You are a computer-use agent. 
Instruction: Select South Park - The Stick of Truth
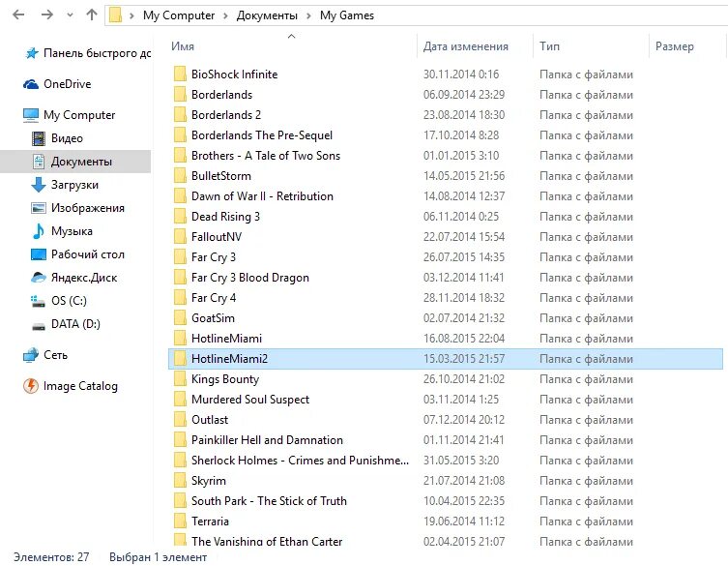point(269,501)
